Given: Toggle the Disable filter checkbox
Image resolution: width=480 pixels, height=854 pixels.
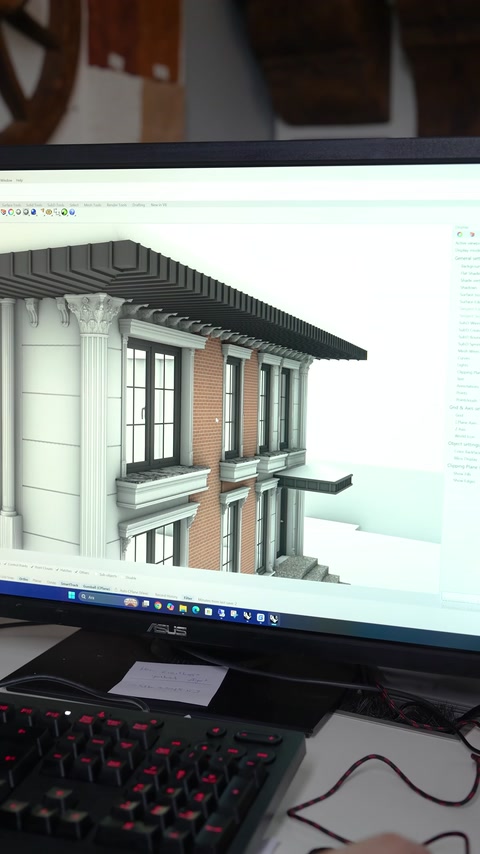Looking at the screenshot, I should coord(131,577).
